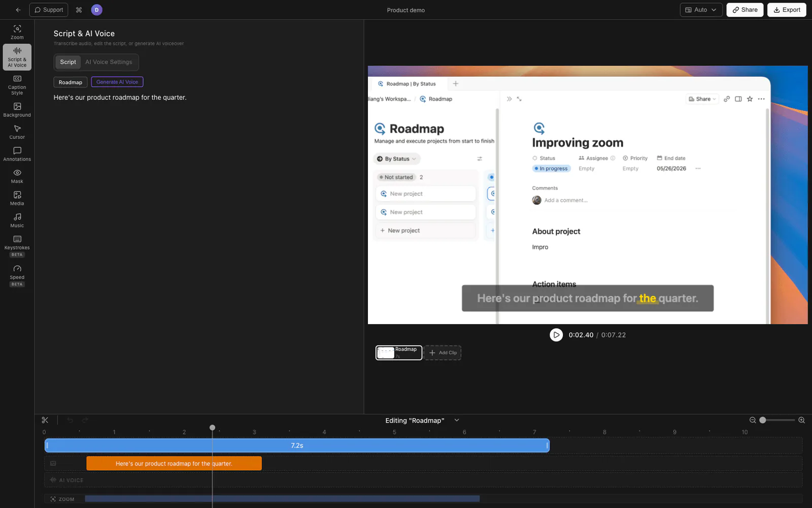Select the blue 7.2s video clip bar
This screenshot has height=508, width=812.
pos(297,446)
